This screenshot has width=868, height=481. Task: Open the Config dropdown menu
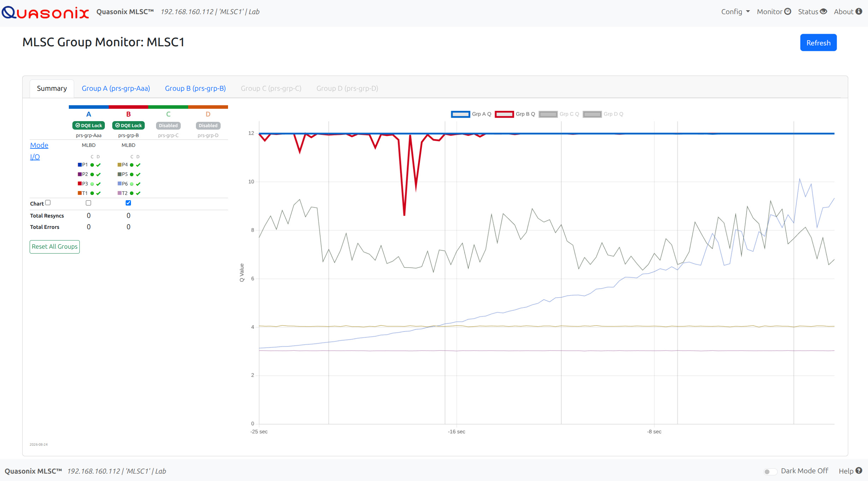point(735,12)
